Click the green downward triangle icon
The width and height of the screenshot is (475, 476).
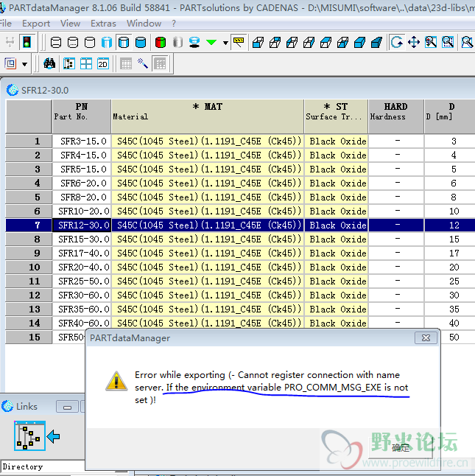coord(211,42)
